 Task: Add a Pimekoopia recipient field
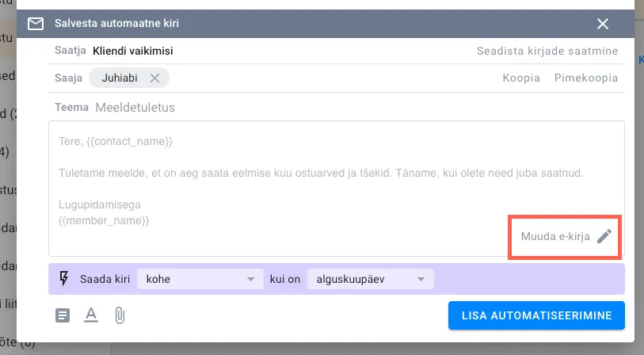click(585, 78)
